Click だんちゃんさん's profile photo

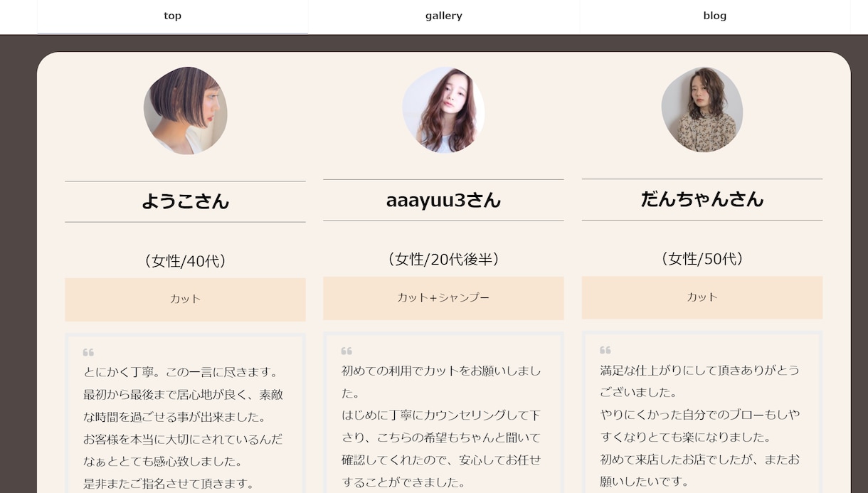click(x=702, y=110)
